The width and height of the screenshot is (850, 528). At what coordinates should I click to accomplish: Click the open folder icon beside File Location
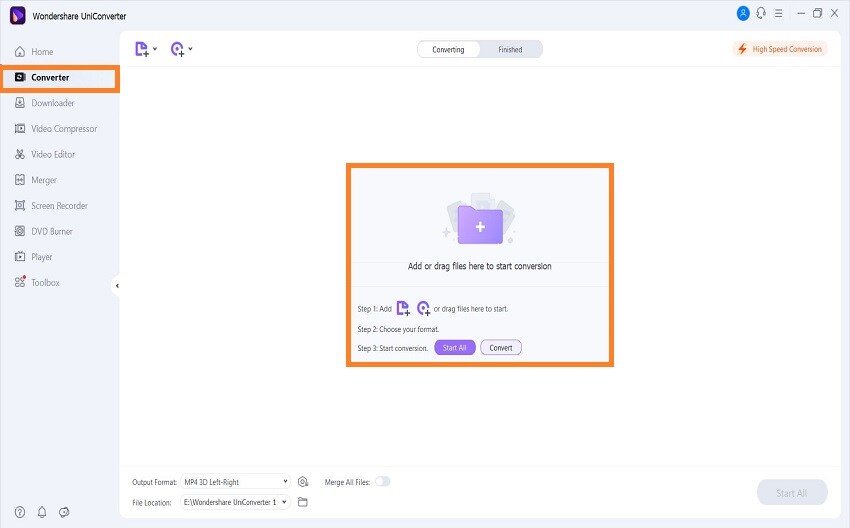point(303,503)
